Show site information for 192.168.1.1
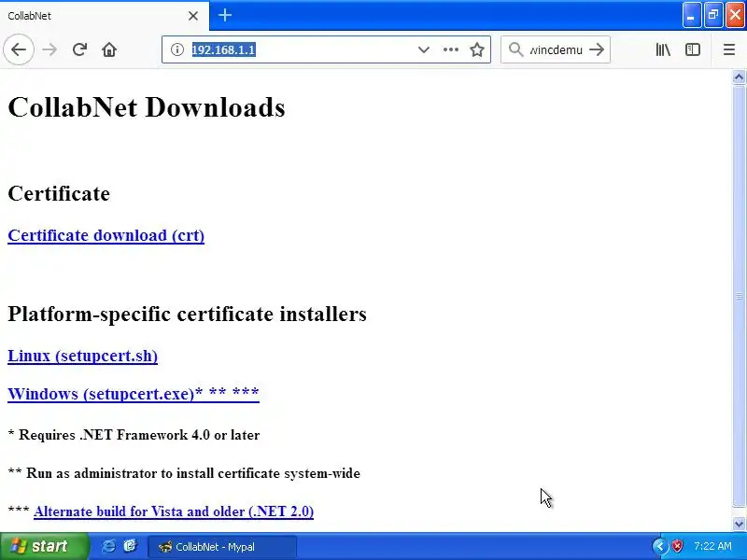 (177, 49)
